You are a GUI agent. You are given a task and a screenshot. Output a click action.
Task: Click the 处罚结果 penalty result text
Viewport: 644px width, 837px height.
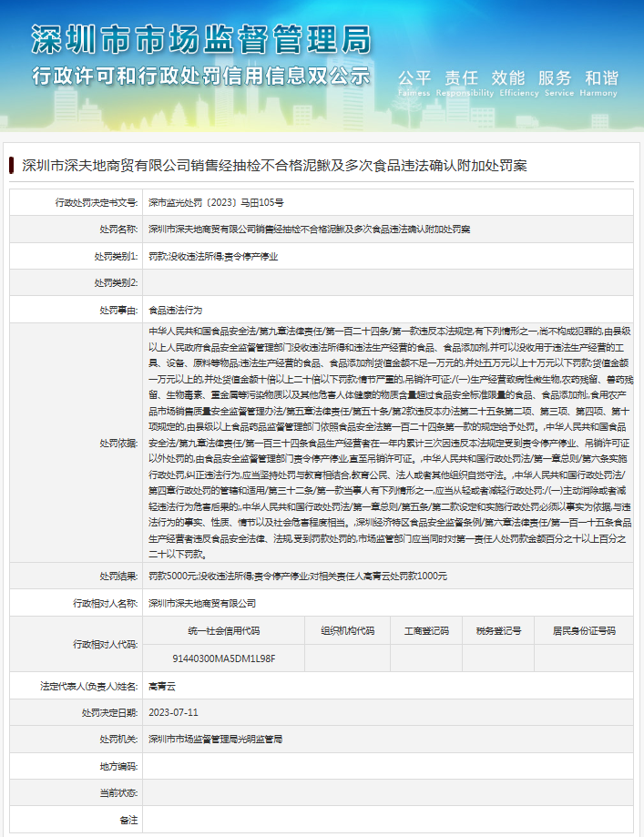(x=297, y=576)
